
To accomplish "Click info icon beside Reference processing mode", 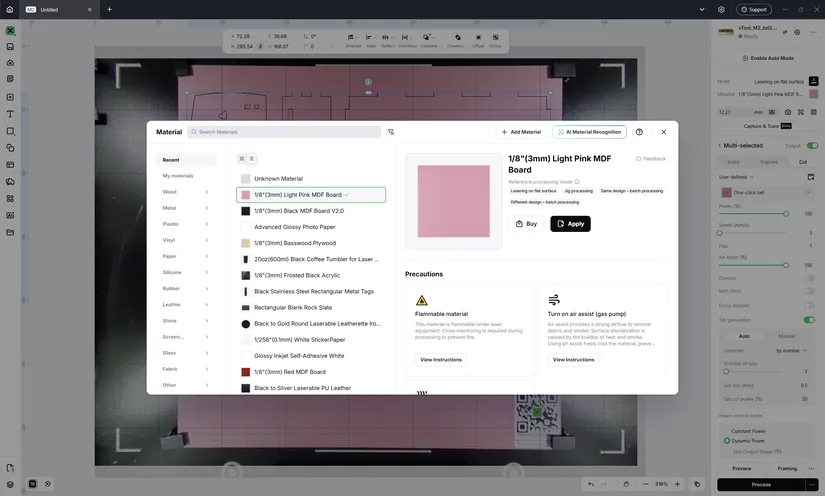I will tap(577, 182).
